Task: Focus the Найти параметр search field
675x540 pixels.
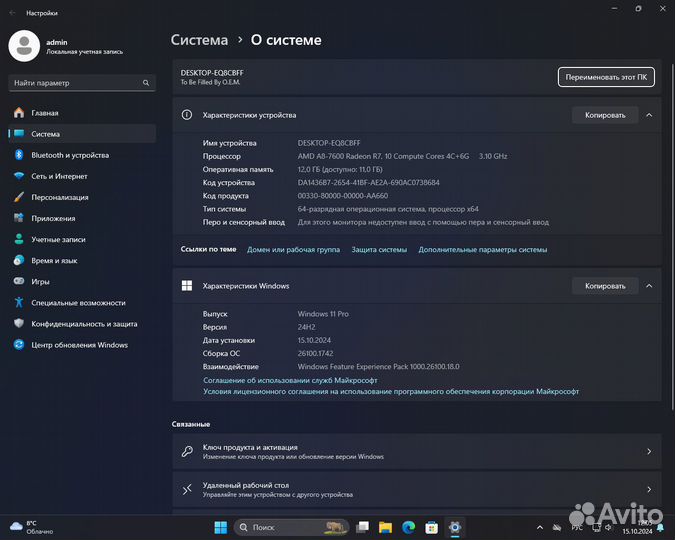Action: pos(82,83)
